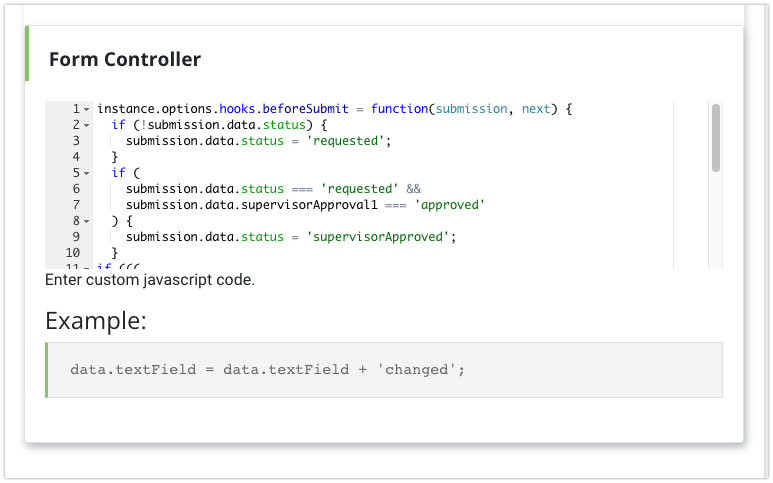The width and height of the screenshot is (773, 483).
Task: Pick line number 9 in the gutter
Action: pos(75,237)
